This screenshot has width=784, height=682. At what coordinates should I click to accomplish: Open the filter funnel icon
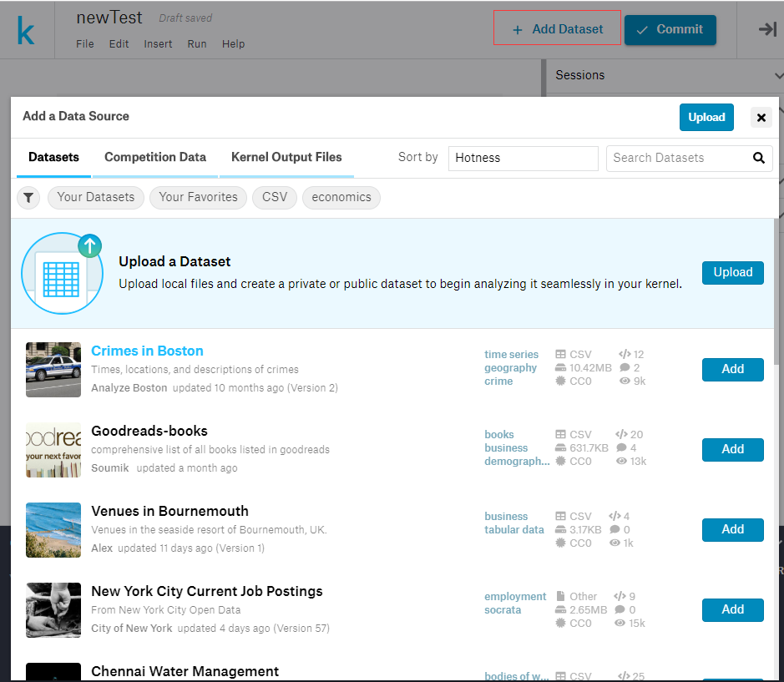tap(28, 198)
